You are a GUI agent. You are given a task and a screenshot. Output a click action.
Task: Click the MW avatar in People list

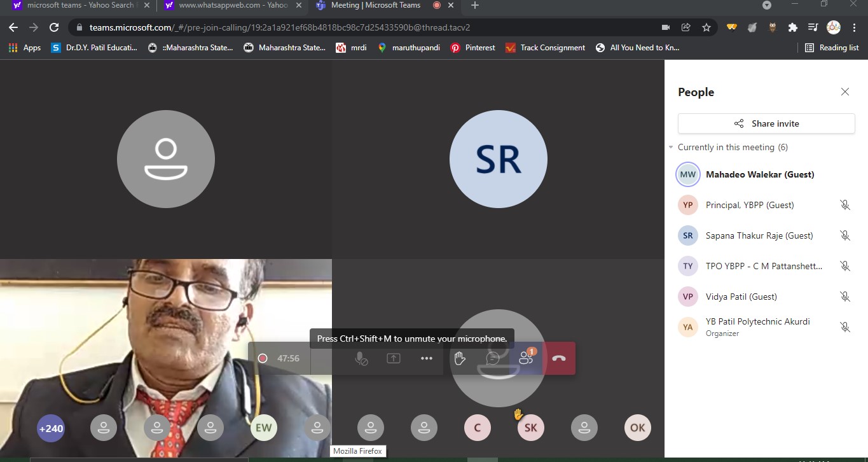[688, 174]
